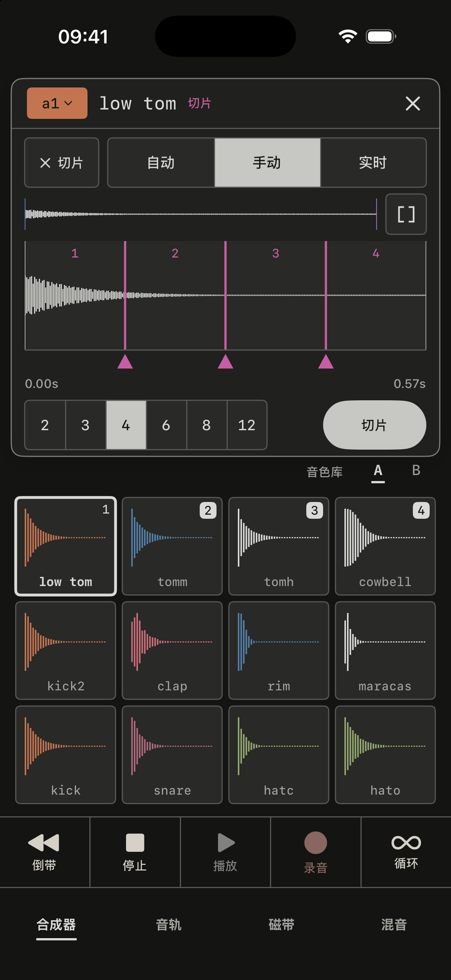
Task: Select the second slice marker triangle
Action: pyautogui.click(x=225, y=361)
